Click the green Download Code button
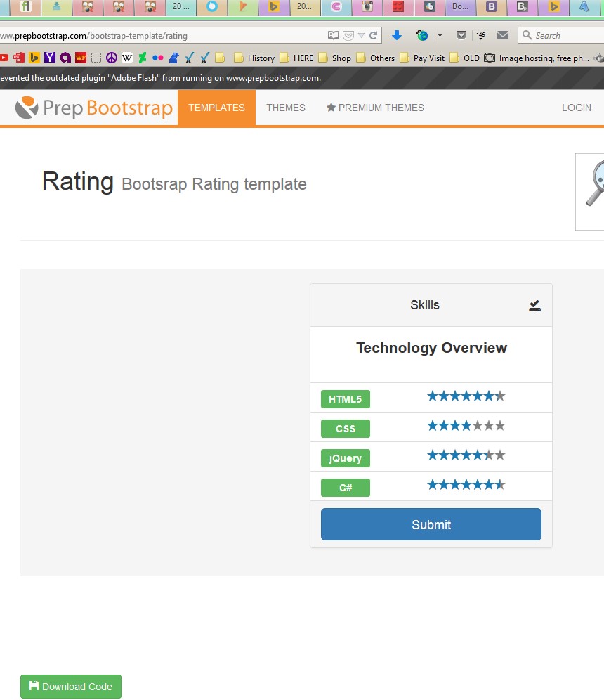Image resolution: width=604 pixels, height=700 pixels. (71, 687)
